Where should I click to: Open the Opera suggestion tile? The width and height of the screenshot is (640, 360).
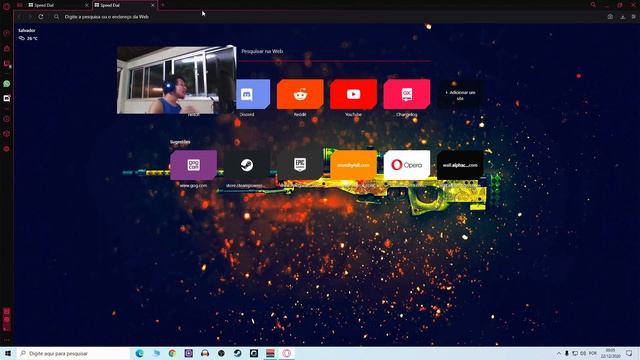coord(407,165)
